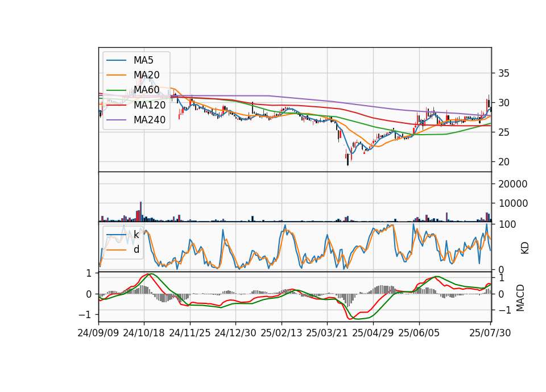The width and height of the screenshot is (546, 392).
Task: Click the price axis value 35
Action: (x=504, y=73)
